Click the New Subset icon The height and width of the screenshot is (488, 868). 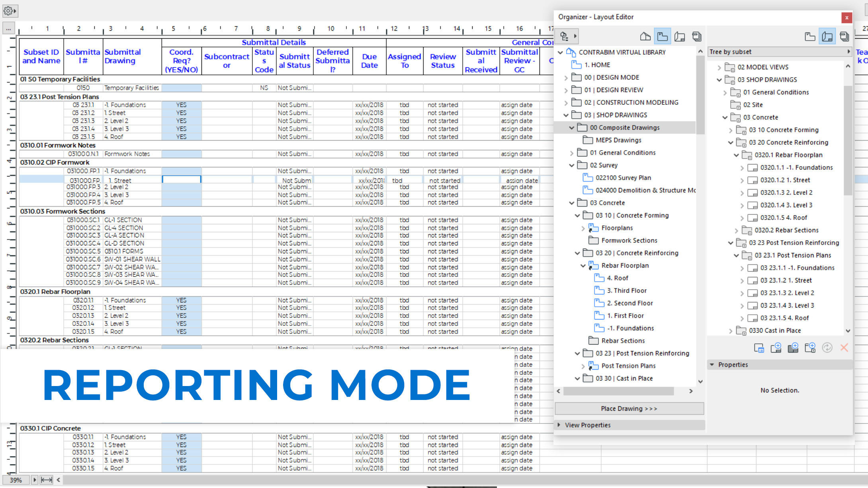click(x=810, y=348)
